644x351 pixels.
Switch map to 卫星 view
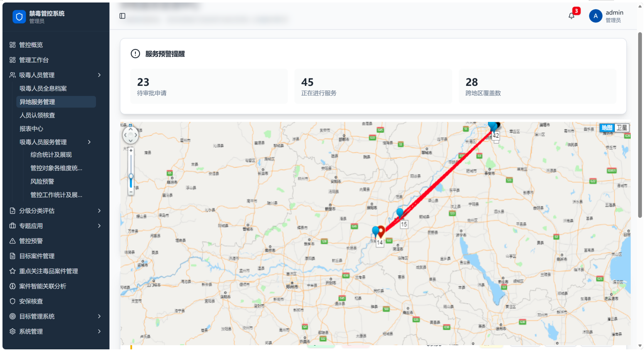(622, 128)
